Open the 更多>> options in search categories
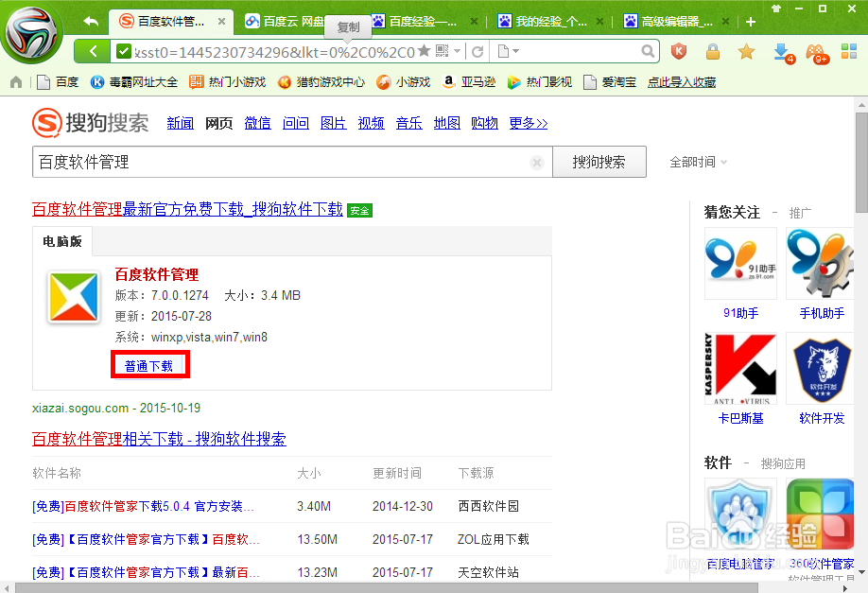 [528, 123]
